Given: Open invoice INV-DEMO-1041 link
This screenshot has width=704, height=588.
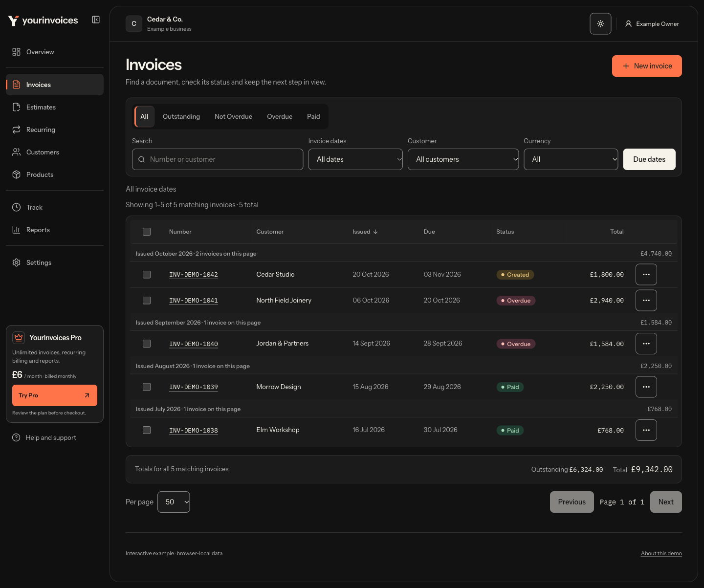Looking at the screenshot, I should click(x=194, y=301).
